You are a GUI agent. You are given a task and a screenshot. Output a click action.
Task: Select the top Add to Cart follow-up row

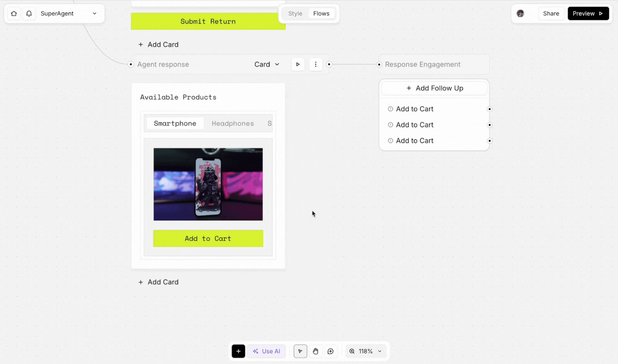pos(434,109)
